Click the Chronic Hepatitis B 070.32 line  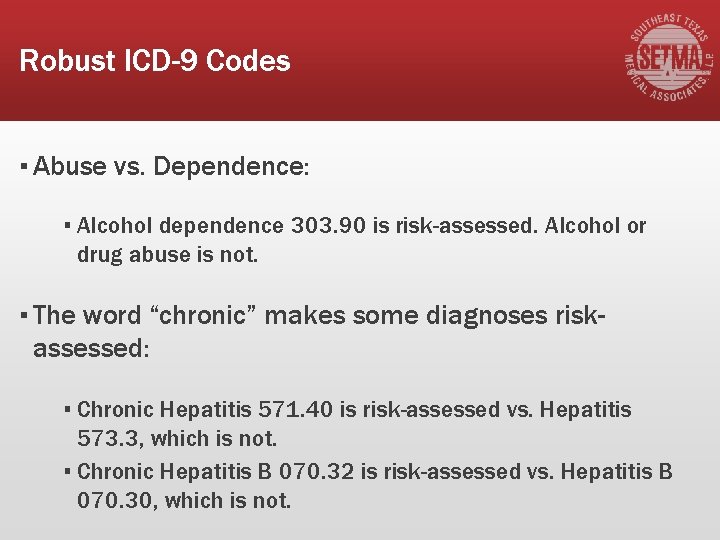374,471
